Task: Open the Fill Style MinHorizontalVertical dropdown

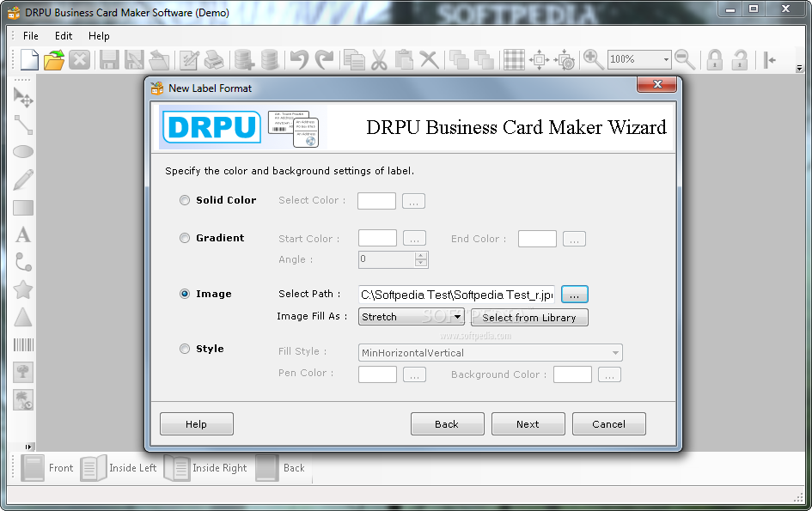Action: pyautogui.click(x=615, y=353)
